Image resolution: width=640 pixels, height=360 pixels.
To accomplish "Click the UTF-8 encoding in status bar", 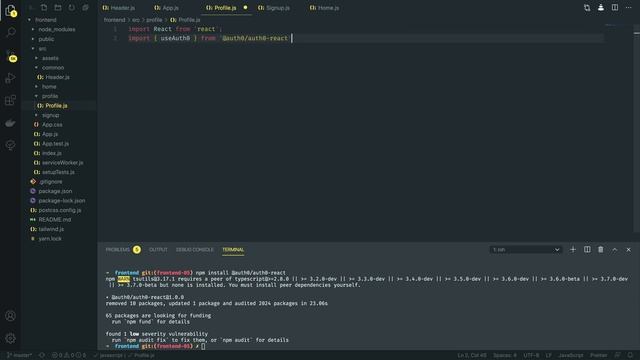I will 531,356.
